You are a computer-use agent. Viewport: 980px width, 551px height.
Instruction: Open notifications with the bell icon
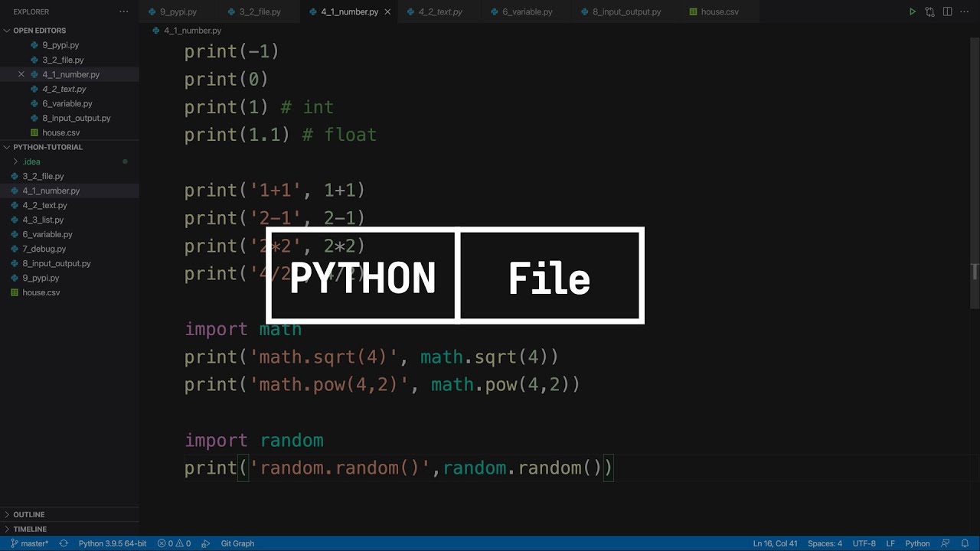pos(965,543)
